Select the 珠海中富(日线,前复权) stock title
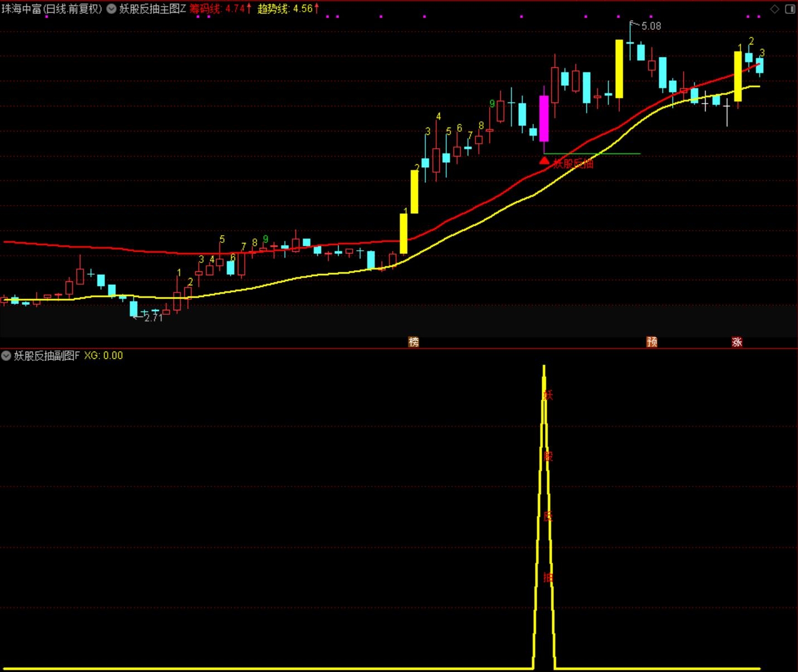The image size is (798, 672). (52, 9)
